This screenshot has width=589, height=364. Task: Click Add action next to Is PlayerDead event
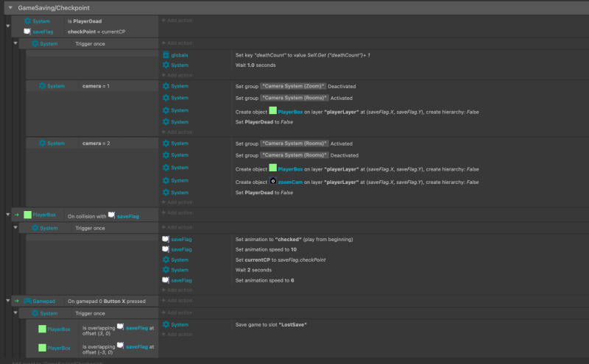tap(177, 21)
